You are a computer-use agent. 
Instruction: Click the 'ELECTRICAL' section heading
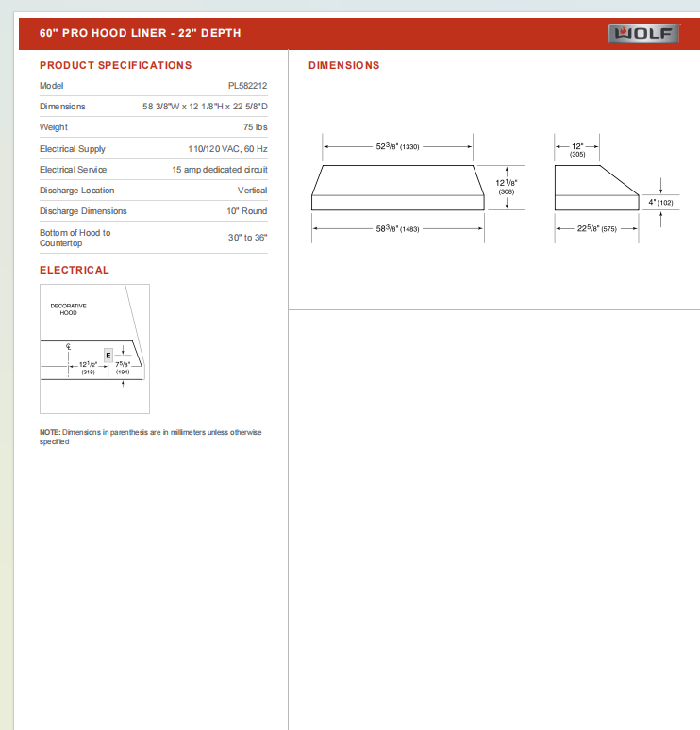click(75, 270)
